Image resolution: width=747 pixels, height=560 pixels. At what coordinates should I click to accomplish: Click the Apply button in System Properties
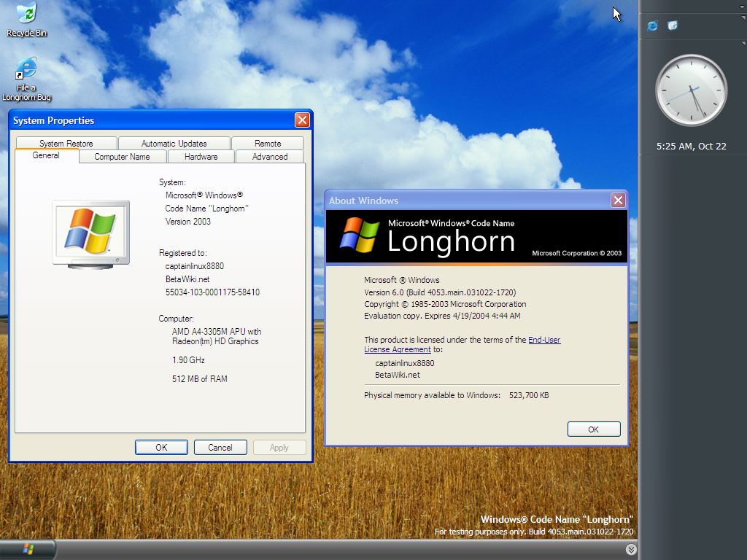tap(279, 448)
